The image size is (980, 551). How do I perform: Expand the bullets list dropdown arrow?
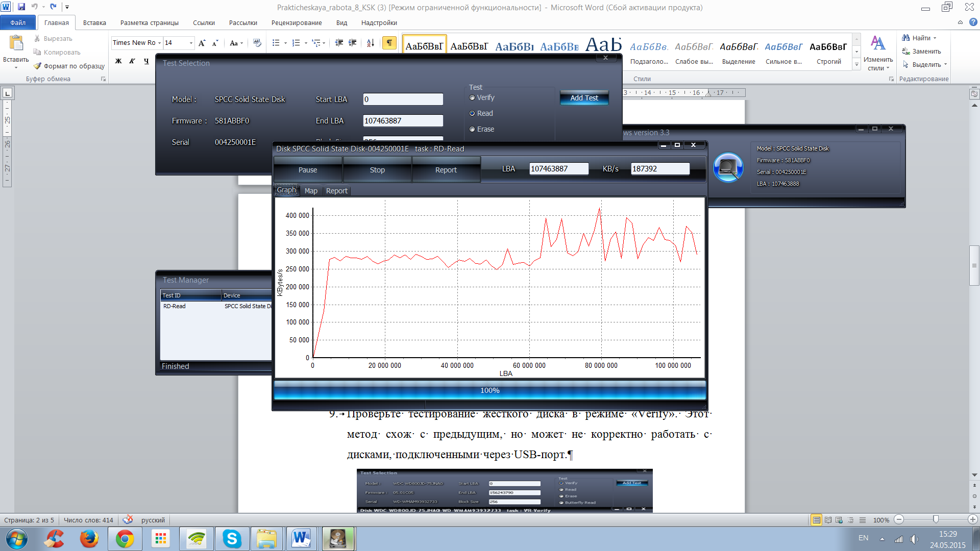point(285,43)
